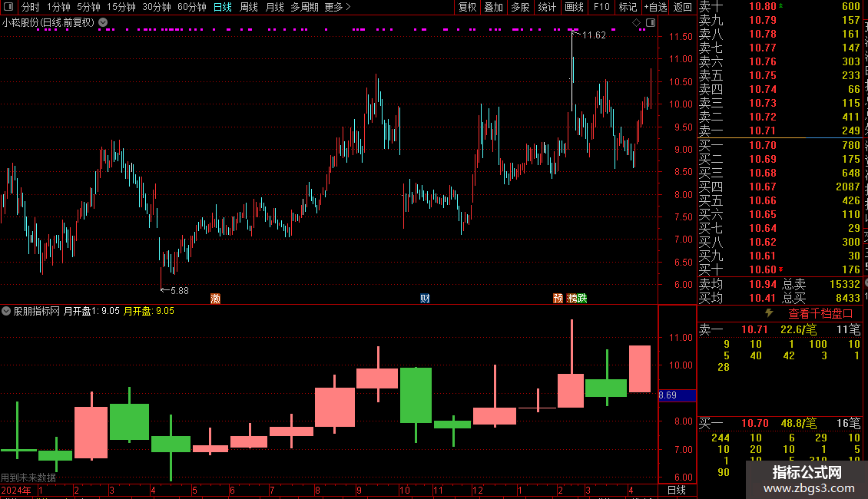Switch to 30分钟 period
868x499 pixels.
click(x=157, y=7)
